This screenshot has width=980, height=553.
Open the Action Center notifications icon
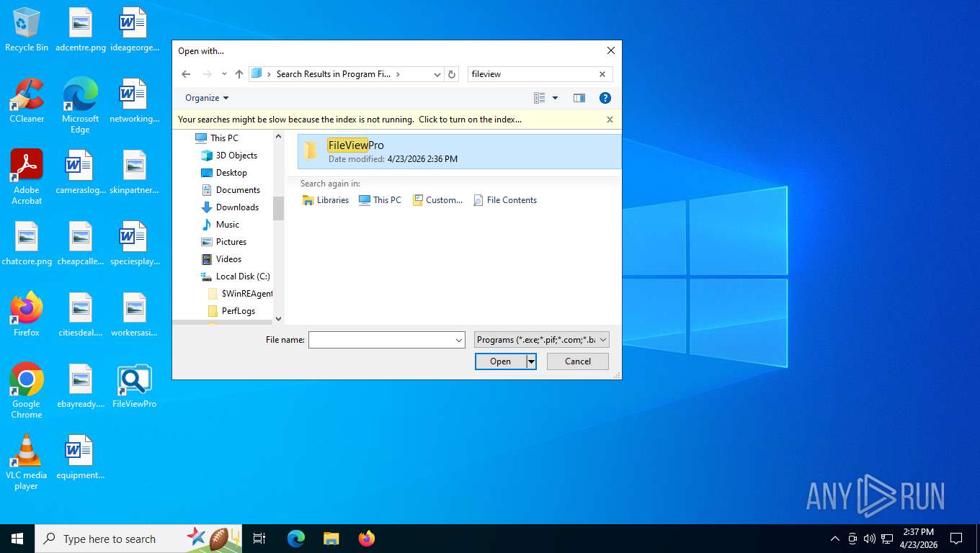coord(956,539)
